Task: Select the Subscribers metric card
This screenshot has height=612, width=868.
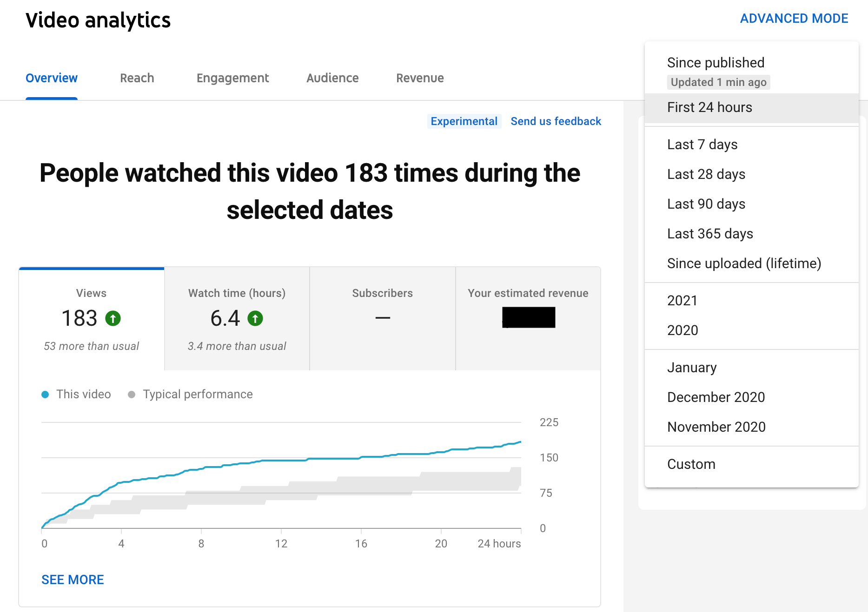Action: 382,319
